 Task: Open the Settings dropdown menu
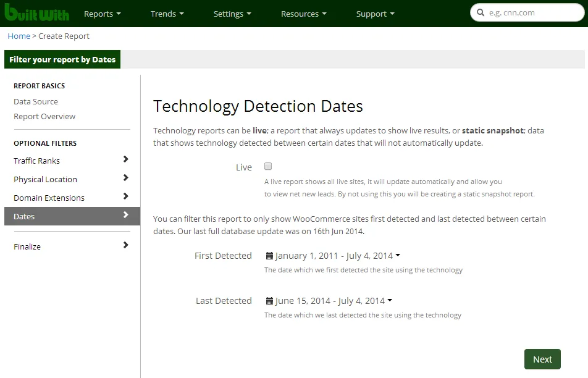[x=232, y=14]
